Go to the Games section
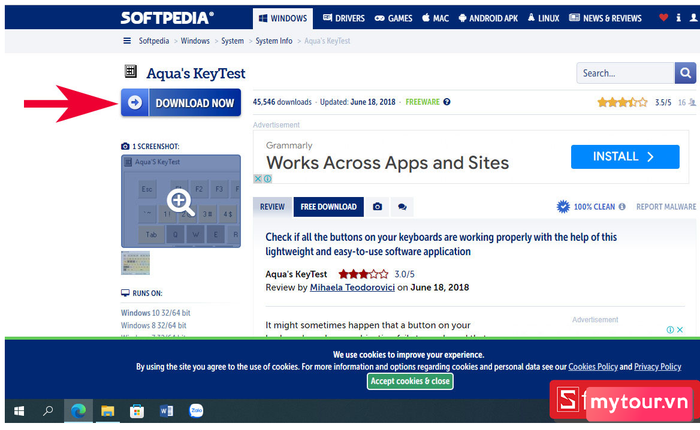The image size is (700, 430). 393,18
